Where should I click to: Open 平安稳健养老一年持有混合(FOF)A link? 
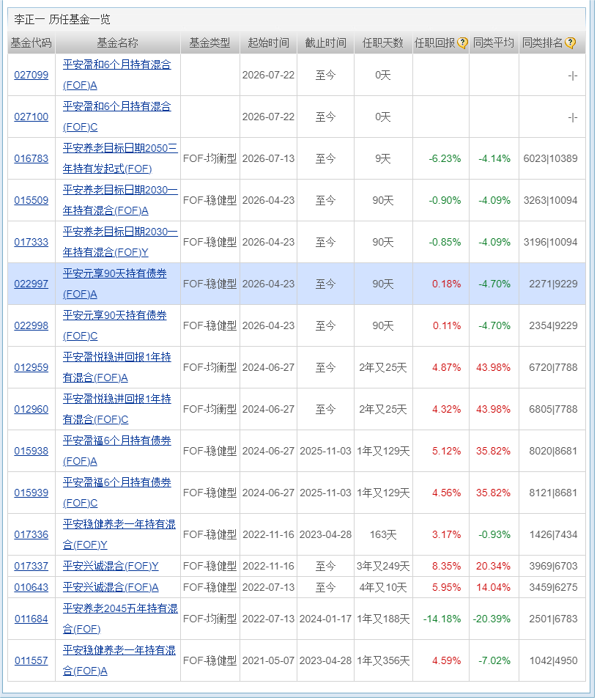coord(119,660)
